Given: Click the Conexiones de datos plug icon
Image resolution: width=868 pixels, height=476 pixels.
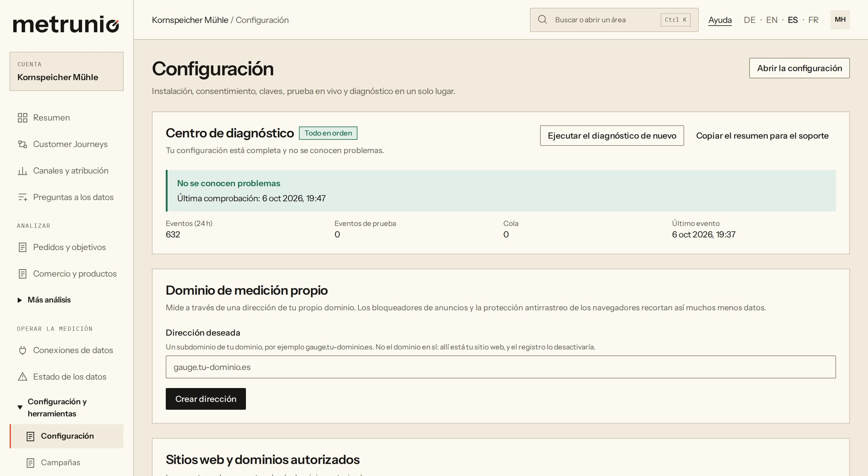Looking at the screenshot, I should (23, 350).
